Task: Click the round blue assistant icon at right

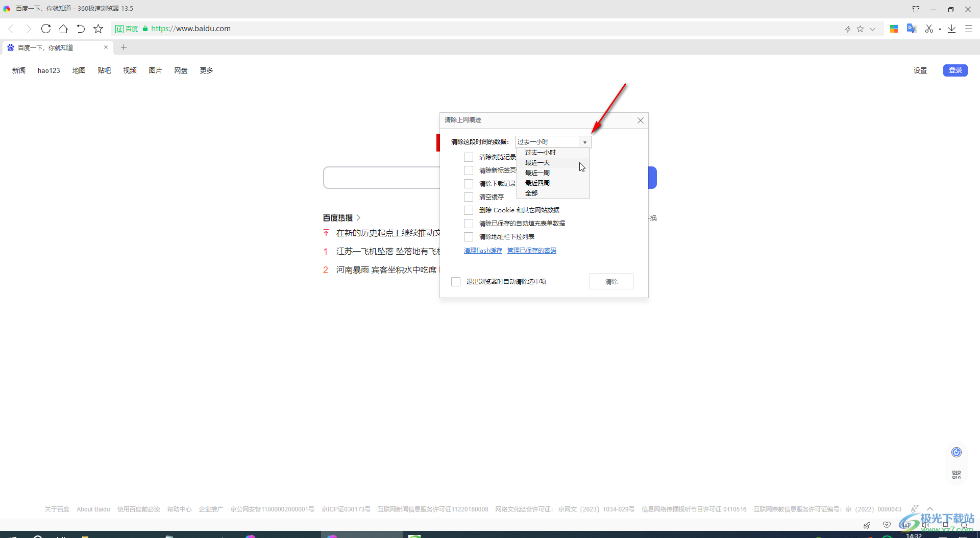Action: [x=957, y=452]
